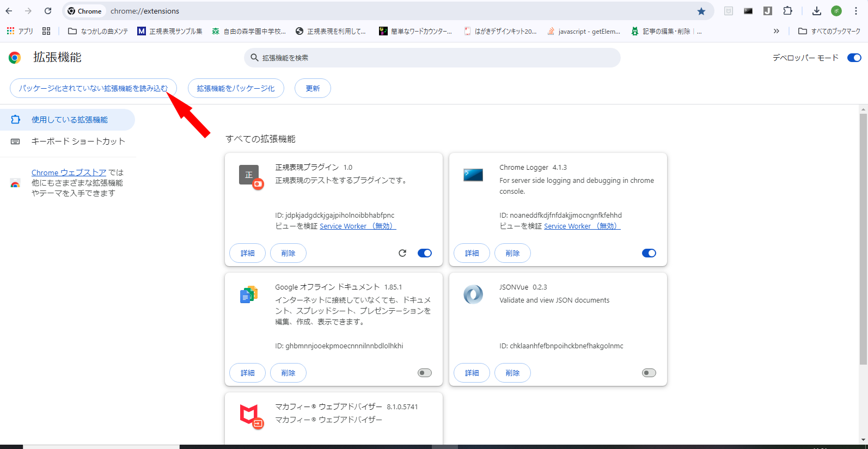Open Chrome's three-dot menu
Viewport: 868px width, 449px height.
[x=856, y=11]
